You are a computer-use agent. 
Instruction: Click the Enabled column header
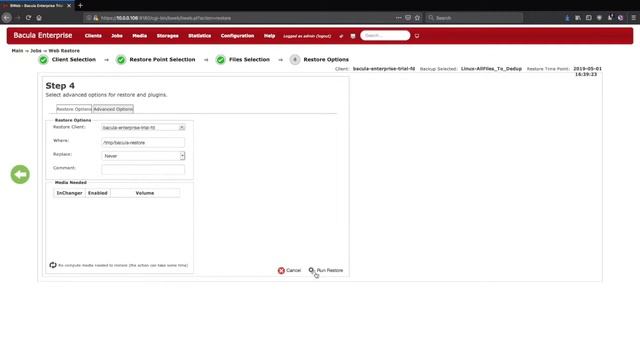[98, 193]
